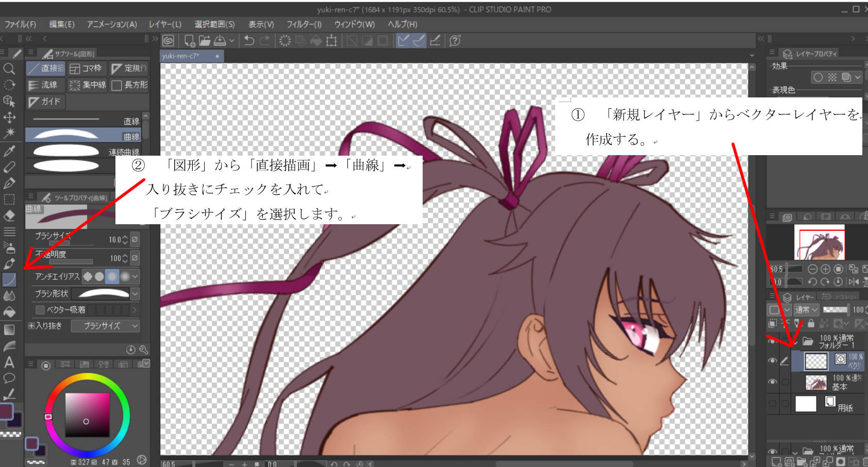The image size is (868, 467).
Task: Toggle visibility of the vector layer
Action: 772,361
